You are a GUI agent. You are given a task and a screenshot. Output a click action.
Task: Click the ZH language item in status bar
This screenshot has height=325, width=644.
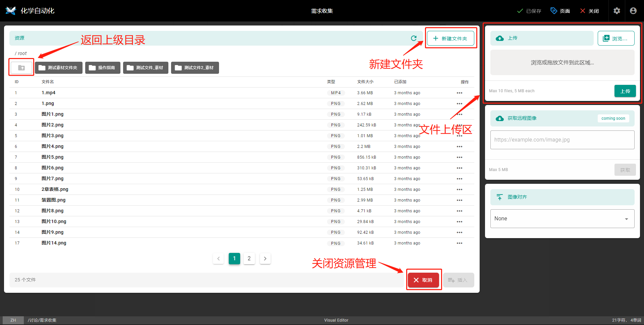tap(13, 320)
